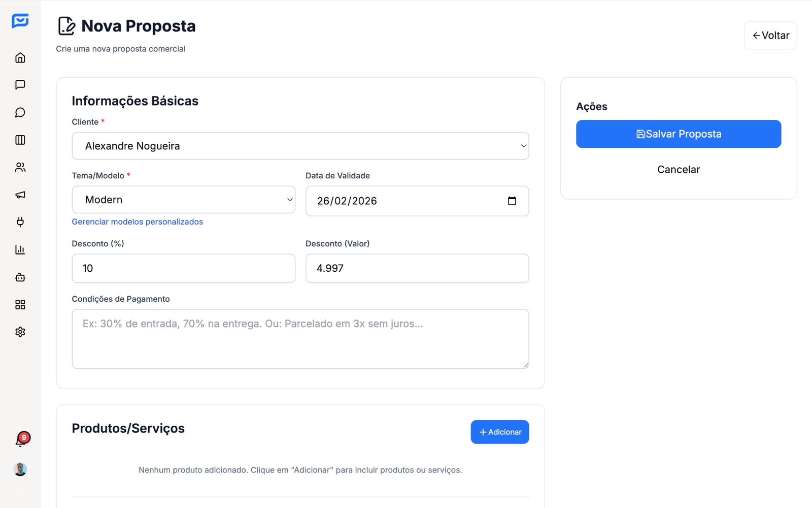Open the notifications bell with badge
Viewport: 812px width, 508px height.
[x=20, y=441]
